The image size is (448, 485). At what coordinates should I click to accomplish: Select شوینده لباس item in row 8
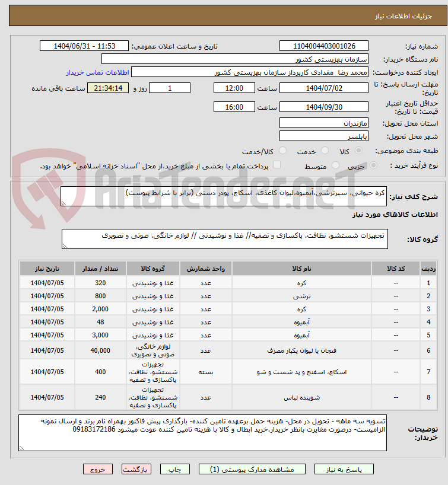point(301,397)
